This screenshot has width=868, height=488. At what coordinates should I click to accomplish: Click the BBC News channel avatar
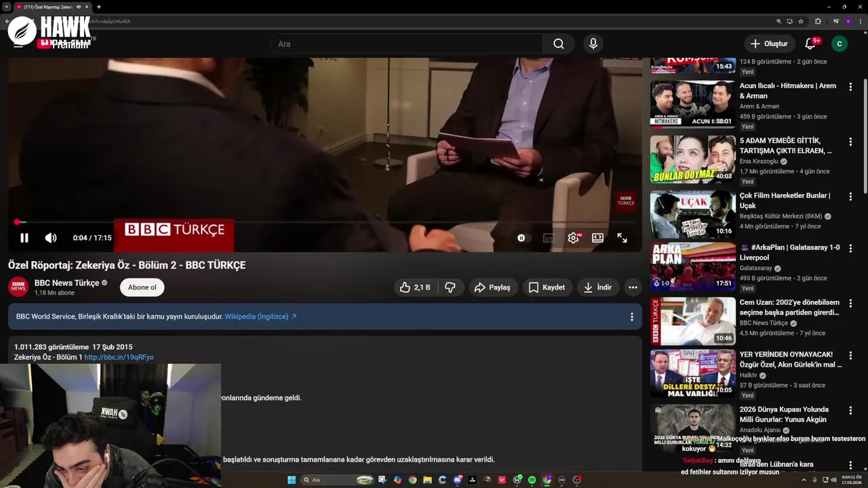click(x=18, y=287)
